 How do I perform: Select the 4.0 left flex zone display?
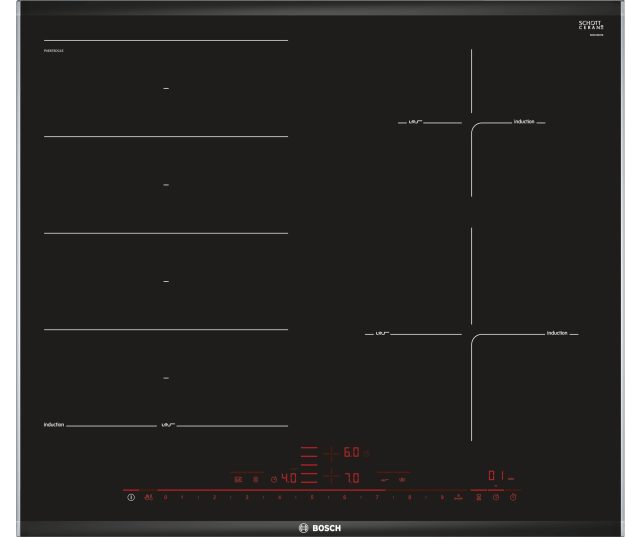pyautogui.click(x=287, y=478)
